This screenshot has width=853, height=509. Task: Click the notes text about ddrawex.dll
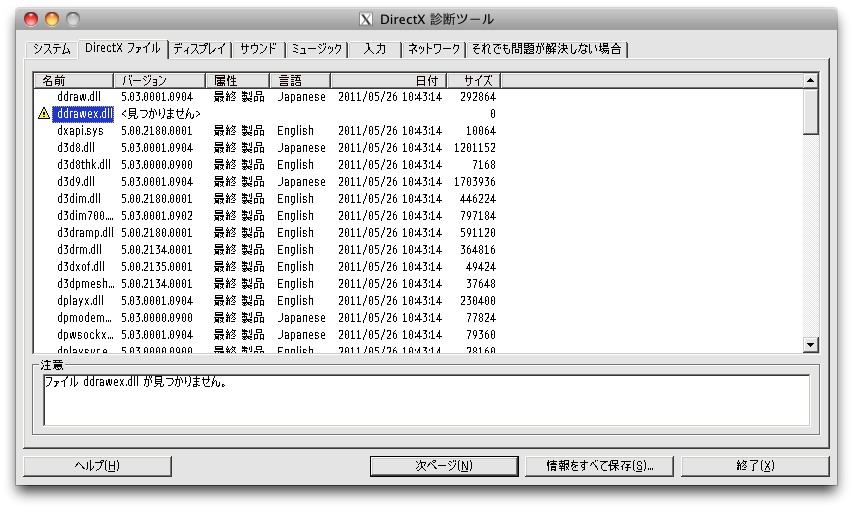click(x=135, y=382)
